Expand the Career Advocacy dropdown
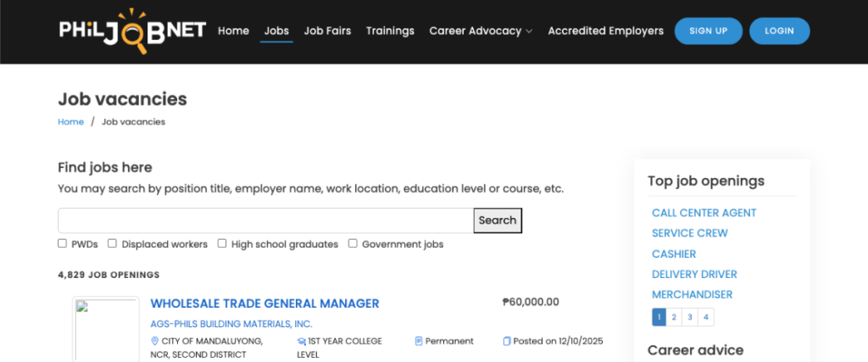The height and width of the screenshot is (362, 868). (x=481, y=31)
